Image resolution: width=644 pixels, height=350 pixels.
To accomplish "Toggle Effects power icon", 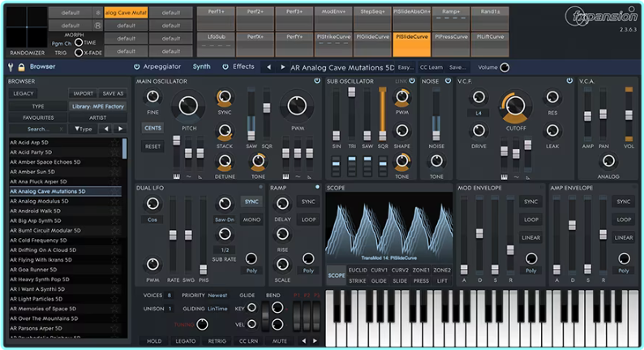I will click(x=225, y=66).
